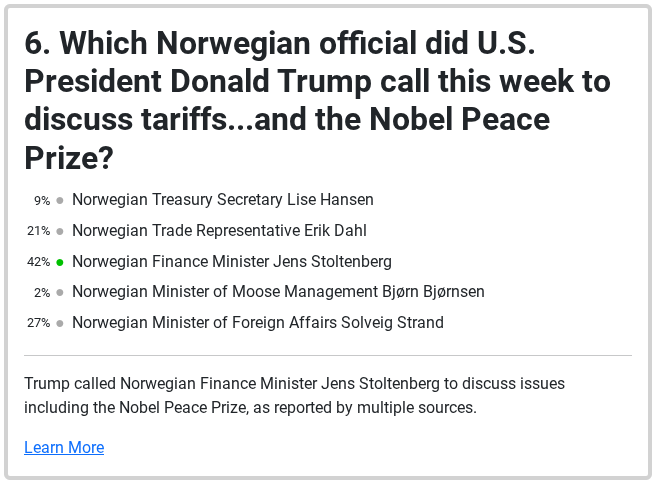The width and height of the screenshot is (658, 483).
Task: Select the gray dot next to Lise Hansen
Action: [x=60, y=201]
